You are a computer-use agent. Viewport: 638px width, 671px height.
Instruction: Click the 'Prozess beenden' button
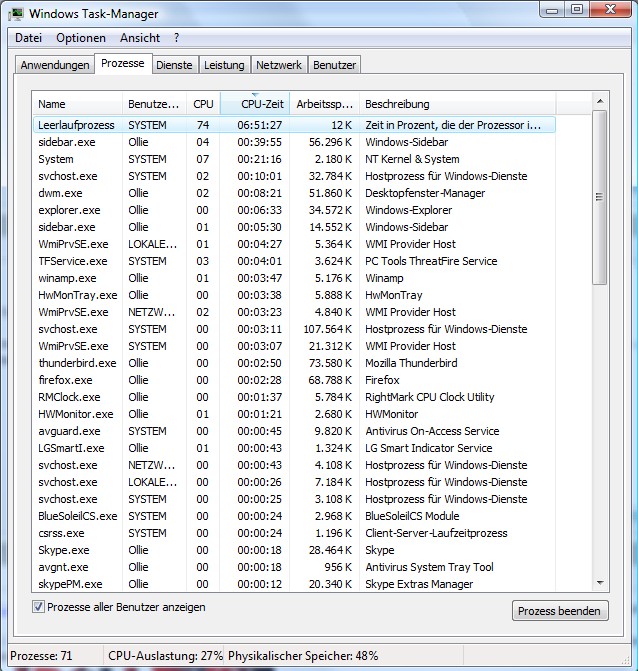pyautogui.click(x=559, y=611)
